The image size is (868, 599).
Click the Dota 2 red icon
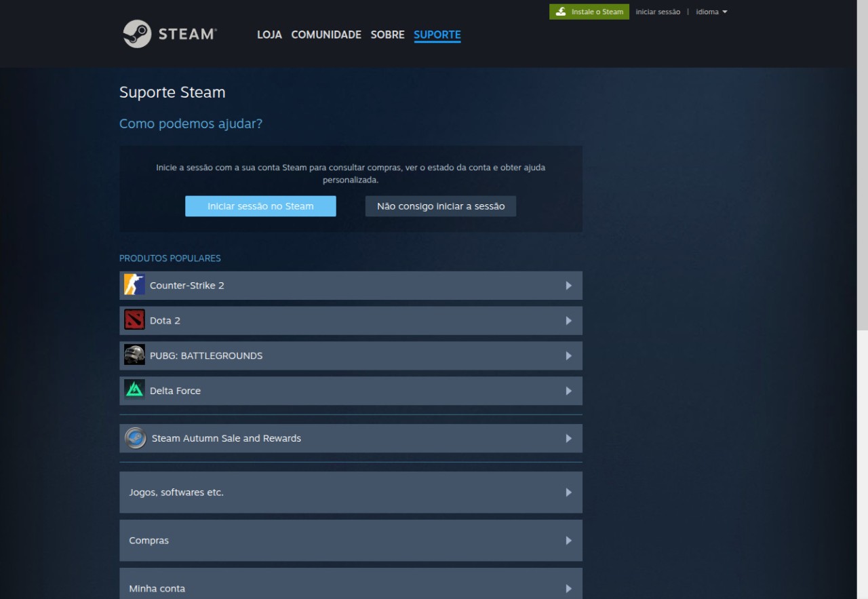tap(134, 320)
